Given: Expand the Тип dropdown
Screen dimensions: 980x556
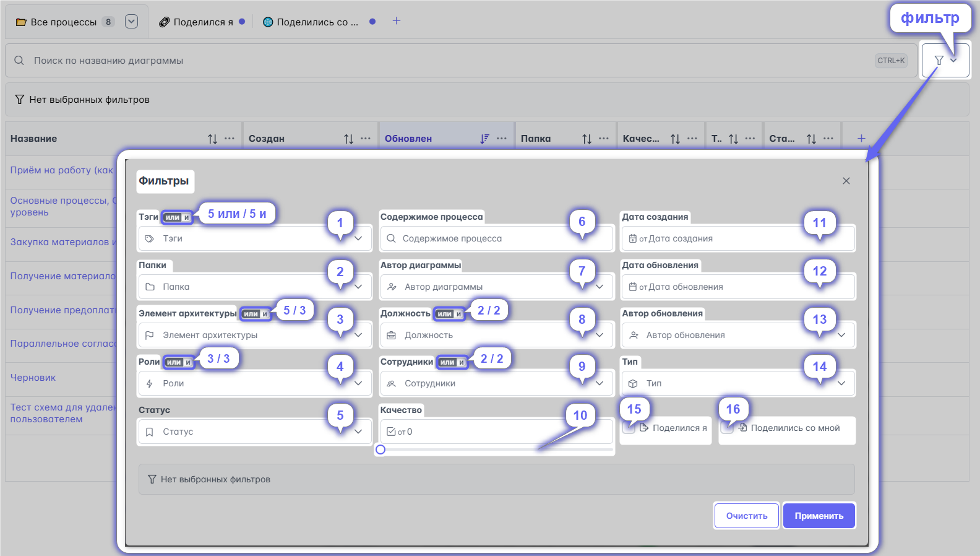Looking at the screenshot, I should (841, 383).
